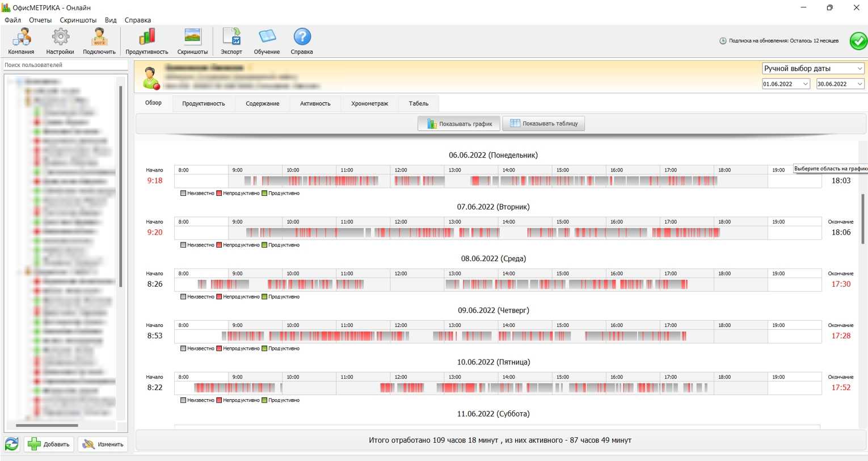Open the end date 30.06.2022 picker
868x461 pixels.
[859, 84]
